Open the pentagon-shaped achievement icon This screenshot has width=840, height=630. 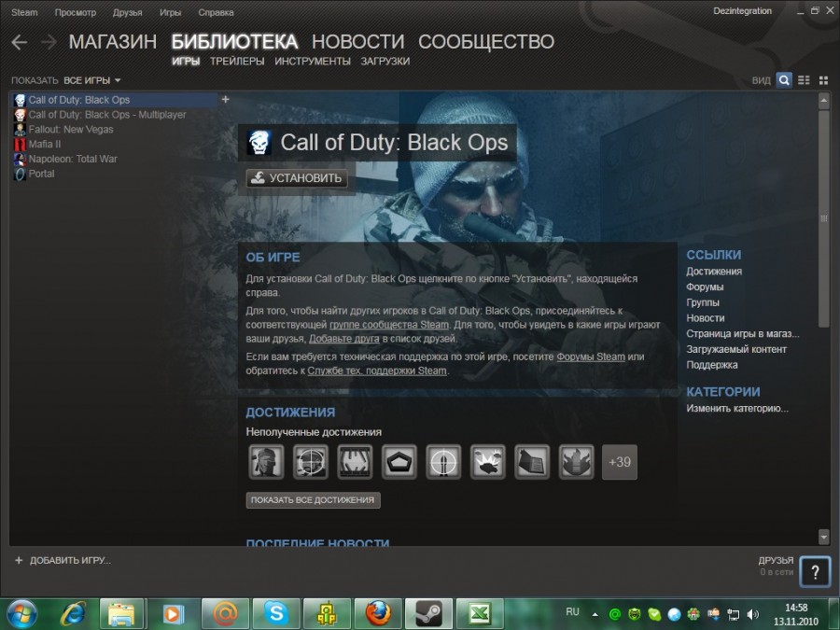[399, 462]
